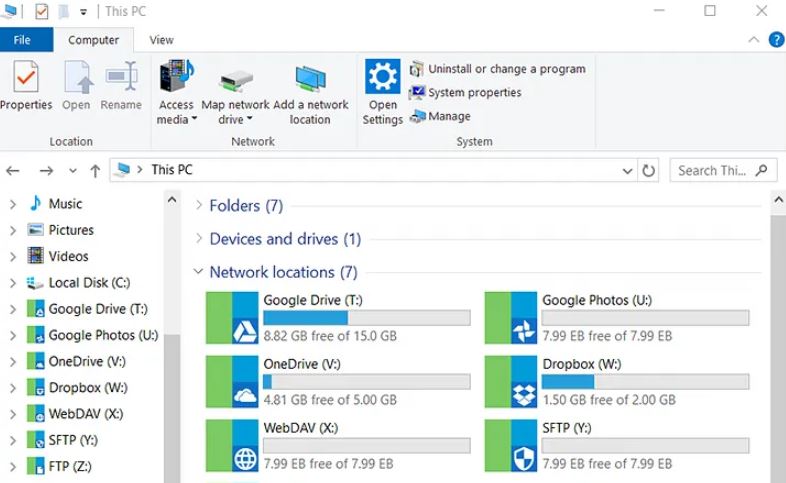Expand the Dropbox (W:) tree chevron
The image size is (786, 483).
click(x=13, y=388)
